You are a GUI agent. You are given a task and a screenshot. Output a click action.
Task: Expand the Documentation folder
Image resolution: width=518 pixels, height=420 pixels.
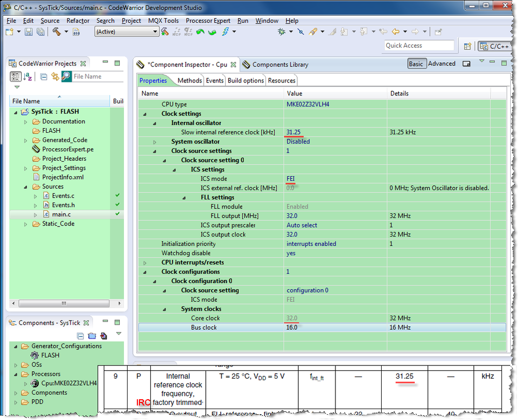coord(25,121)
